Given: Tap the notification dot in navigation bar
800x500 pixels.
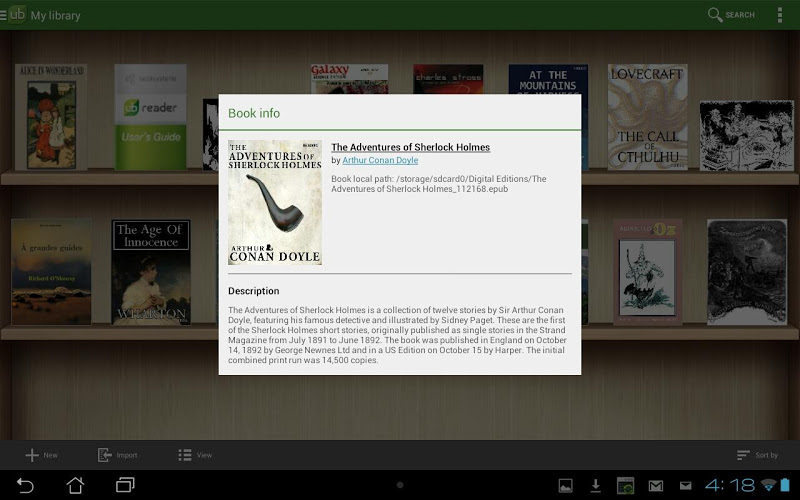Looking at the screenshot, I should tap(400, 485).
